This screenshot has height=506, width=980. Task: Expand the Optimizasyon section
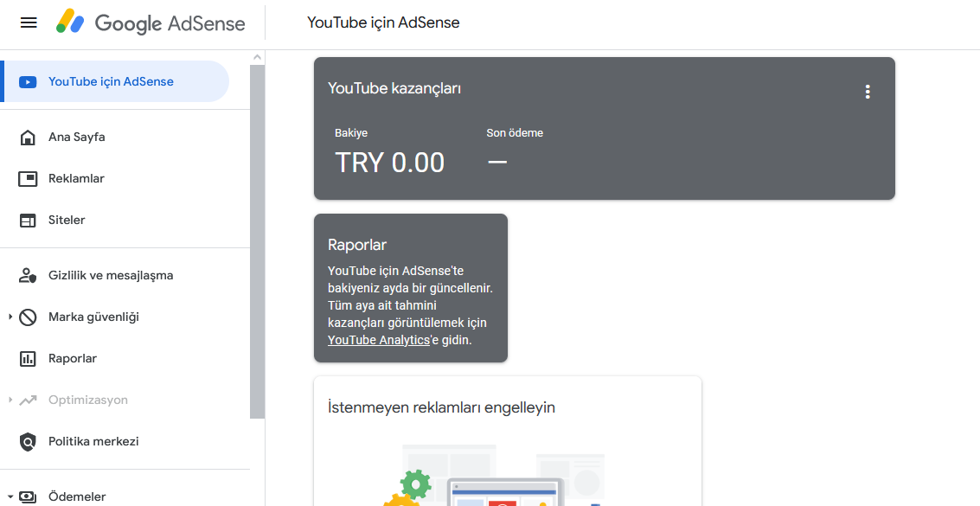(10, 400)
